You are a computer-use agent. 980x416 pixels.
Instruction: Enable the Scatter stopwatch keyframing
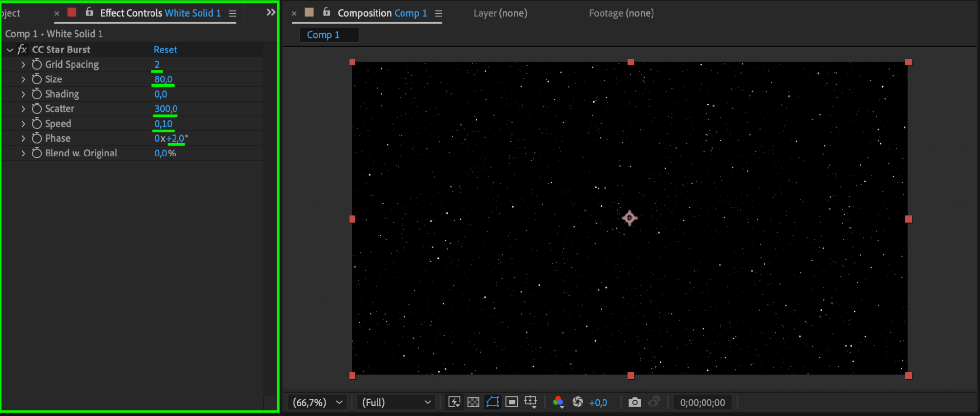point(37,109)
